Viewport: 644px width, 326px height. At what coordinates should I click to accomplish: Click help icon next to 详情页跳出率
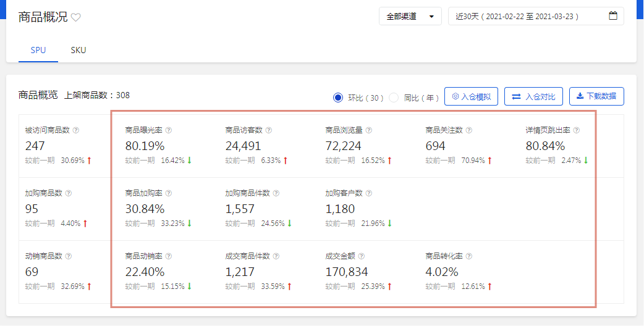[x=577, y=130]
